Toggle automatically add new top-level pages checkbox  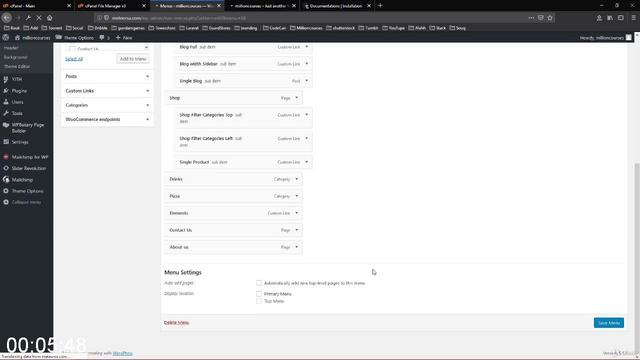tap(259, 283)
